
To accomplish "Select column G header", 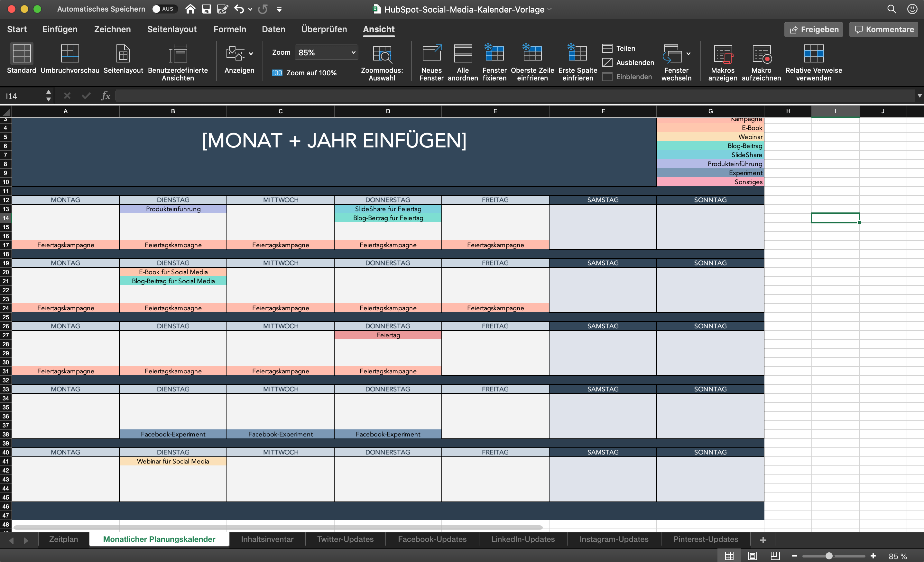I will (710, 111).
